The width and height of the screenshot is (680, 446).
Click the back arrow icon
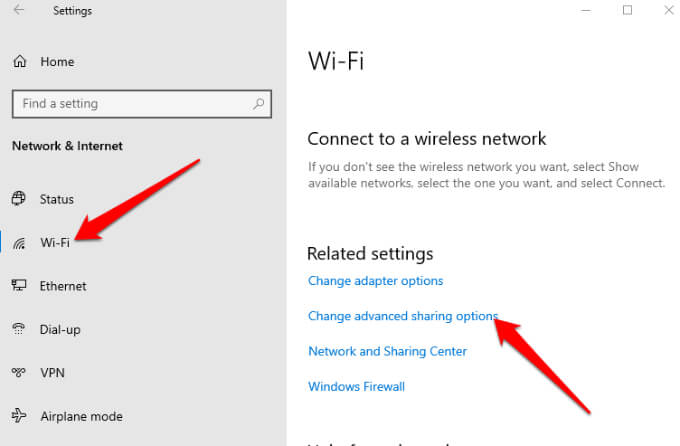tap(20, 11)
